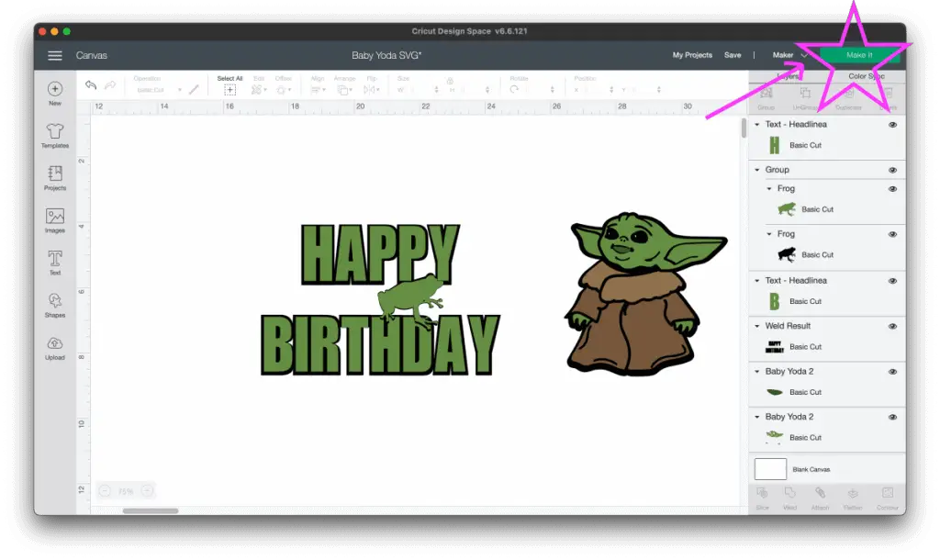Open My Projects
This screenshot has width=940, height=560.
pos(692,54)
